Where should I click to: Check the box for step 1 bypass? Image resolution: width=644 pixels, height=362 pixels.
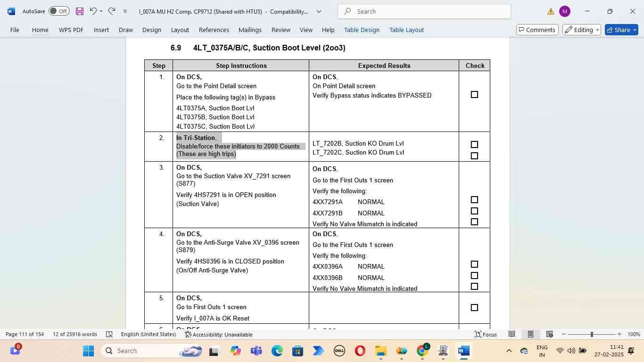[x=474, y=95]
